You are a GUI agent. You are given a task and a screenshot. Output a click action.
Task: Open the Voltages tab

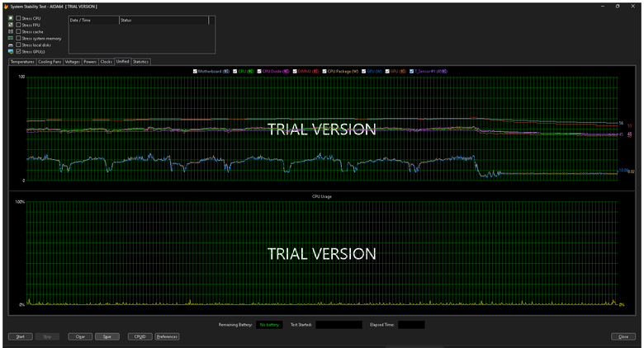point(73,62)
